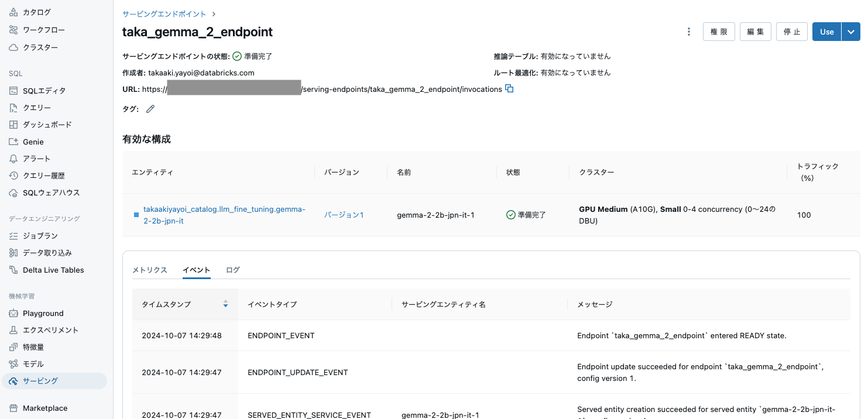Switch to the メトリクス tab
The width and height of the screenshot is (868, 419).
pyautogui.click(x=150, y=270)
